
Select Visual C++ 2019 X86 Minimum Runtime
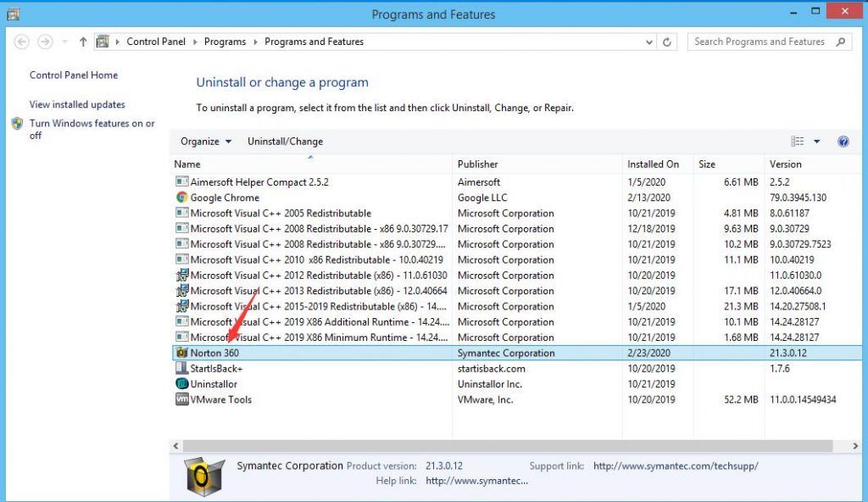tap(319, 337)
